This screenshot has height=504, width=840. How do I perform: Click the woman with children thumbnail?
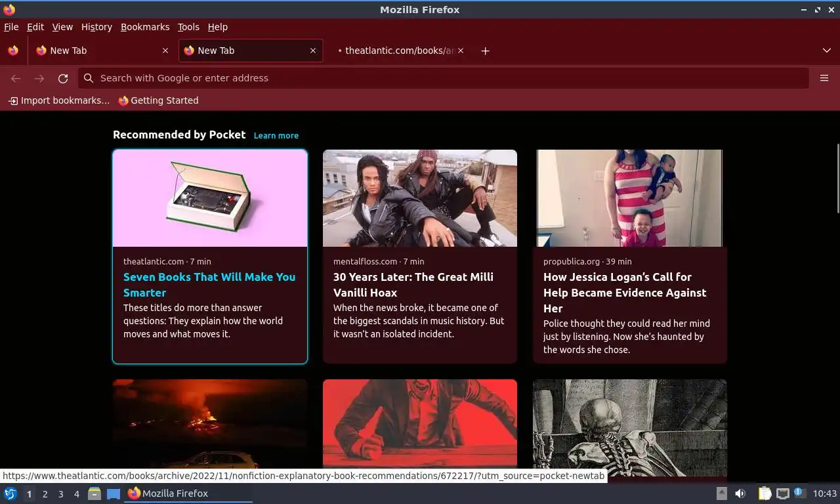[x=630, y=198]
